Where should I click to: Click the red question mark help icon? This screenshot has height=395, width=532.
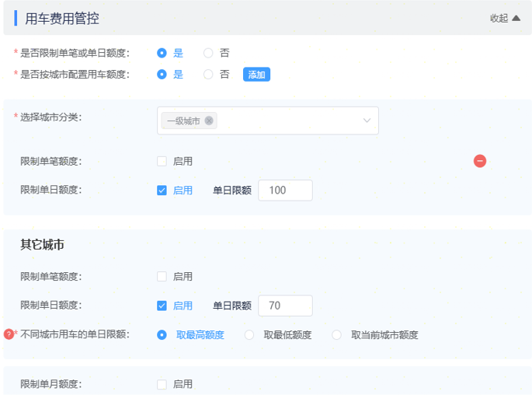9,334
